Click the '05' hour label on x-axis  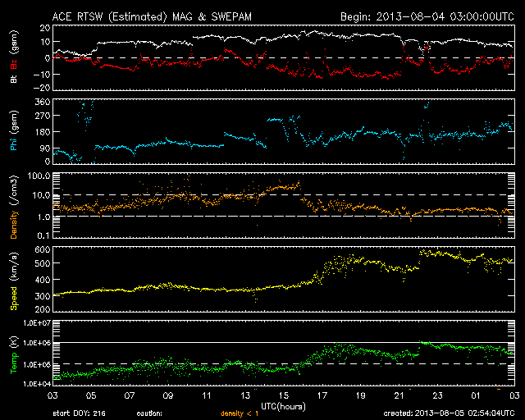[x=91, y=396]
